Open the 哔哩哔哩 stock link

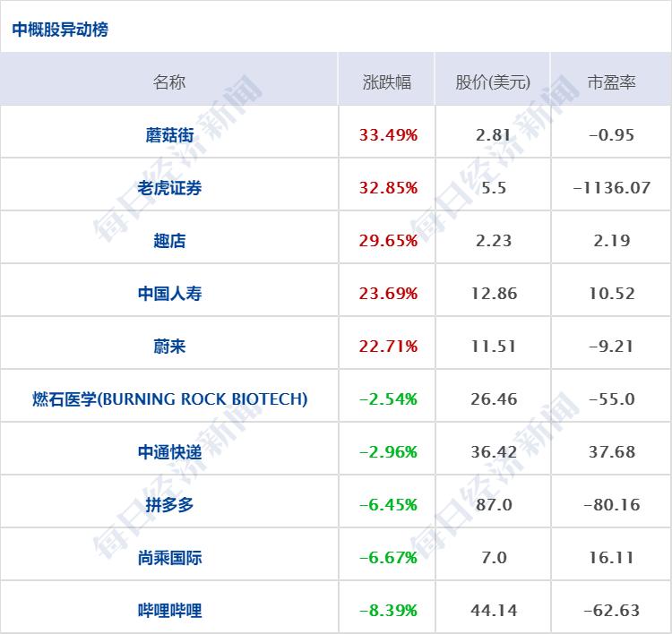pyautogui.click(x=169, y=611)
